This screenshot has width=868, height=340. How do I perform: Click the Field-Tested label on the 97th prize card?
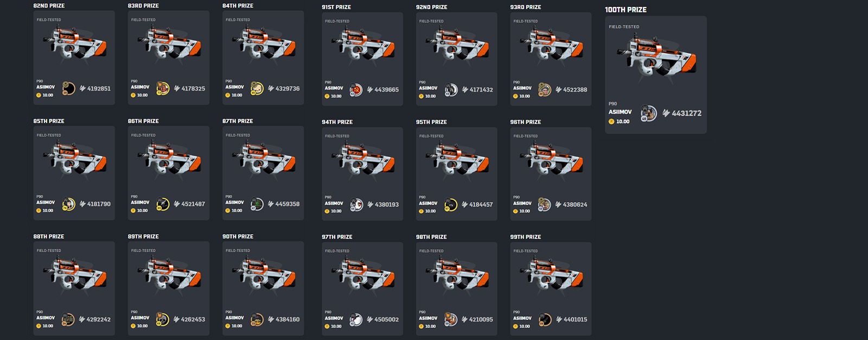[x=337, y=251]
